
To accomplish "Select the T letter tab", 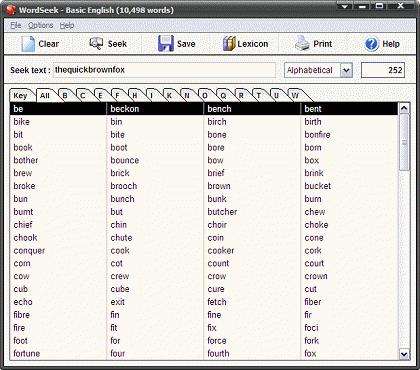I will tap(259, 96).
